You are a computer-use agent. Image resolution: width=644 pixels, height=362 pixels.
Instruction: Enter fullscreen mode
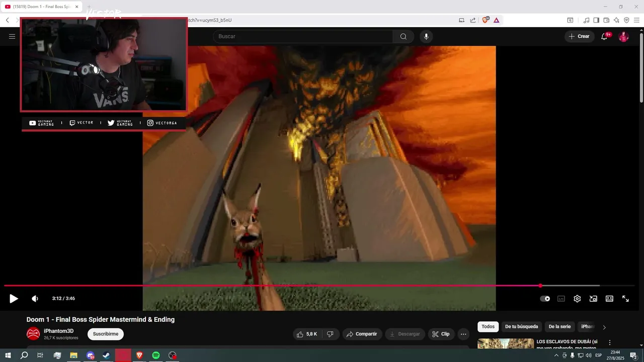pyautogui.click(x=625, y=299)
